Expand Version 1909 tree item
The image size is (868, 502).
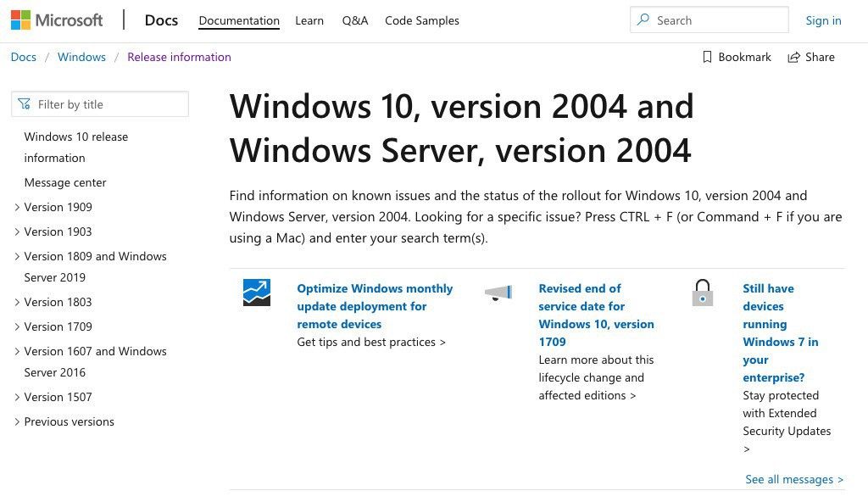(x=17, y=207)
